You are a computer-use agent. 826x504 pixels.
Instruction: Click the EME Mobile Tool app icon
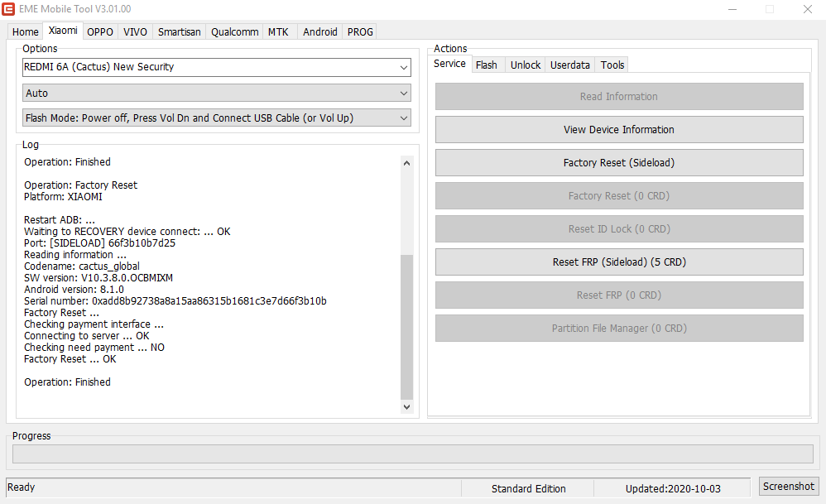pyautogui.click(x=8, y=9)
